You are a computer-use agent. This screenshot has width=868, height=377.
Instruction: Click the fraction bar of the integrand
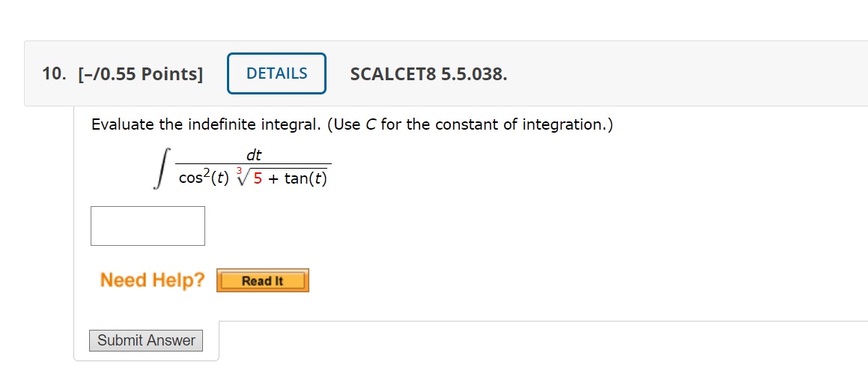click(x=253, y=165)
